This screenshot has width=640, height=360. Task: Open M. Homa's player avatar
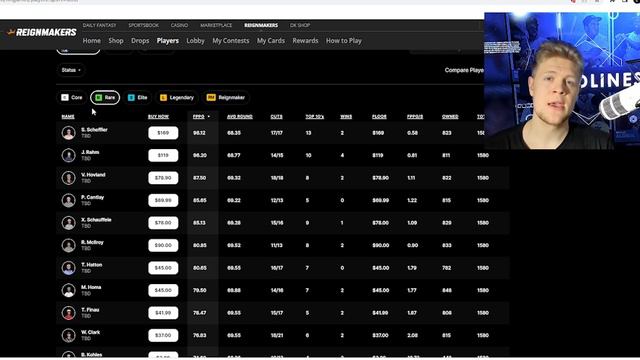click(69, 290)
